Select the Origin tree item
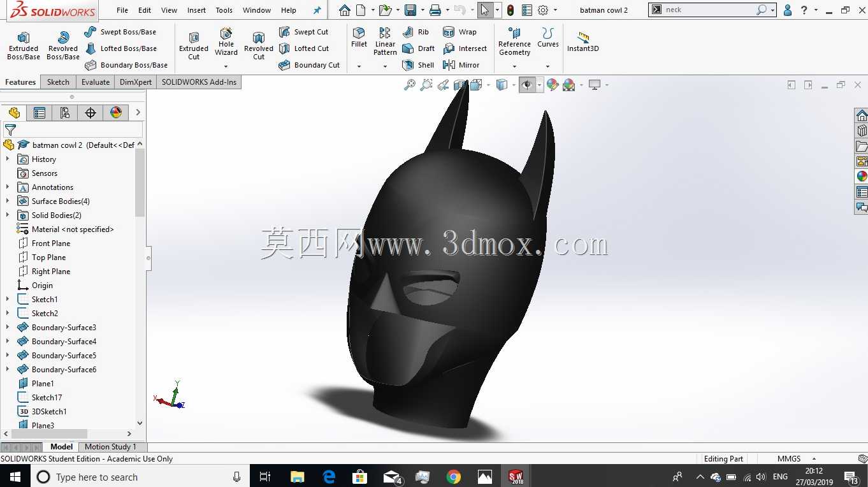 42,286
